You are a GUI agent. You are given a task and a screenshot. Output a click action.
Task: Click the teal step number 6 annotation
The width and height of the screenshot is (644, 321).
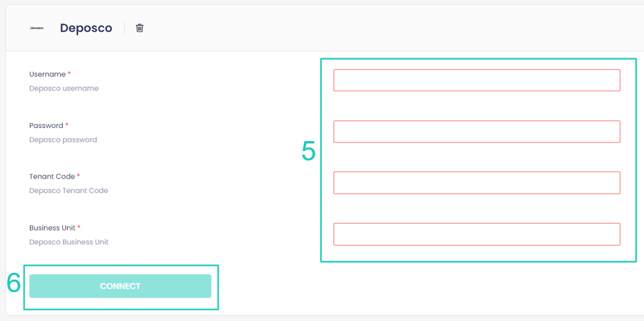point(14,283)
